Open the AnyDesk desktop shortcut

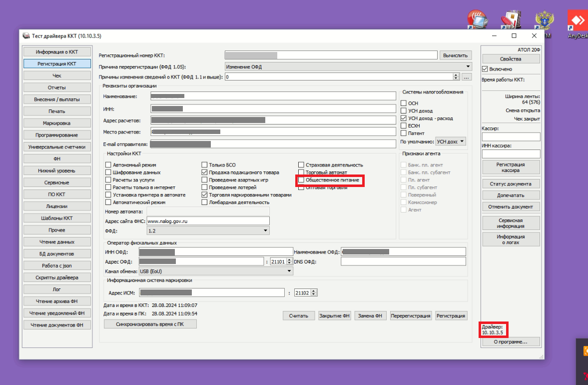577,22
